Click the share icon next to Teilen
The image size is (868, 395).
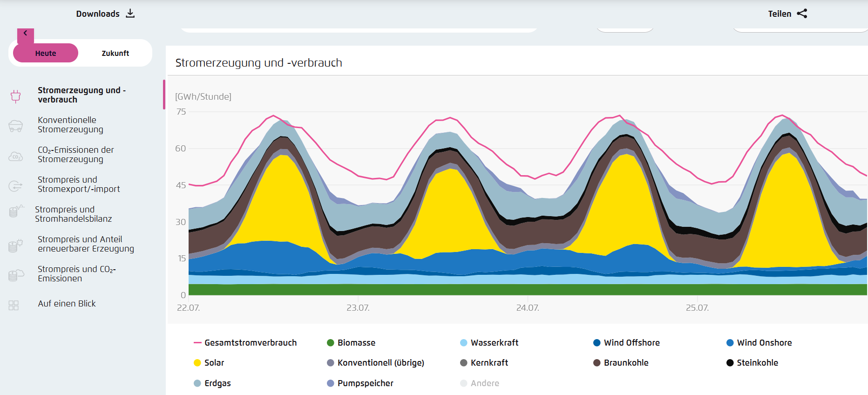tap(802, 14)
